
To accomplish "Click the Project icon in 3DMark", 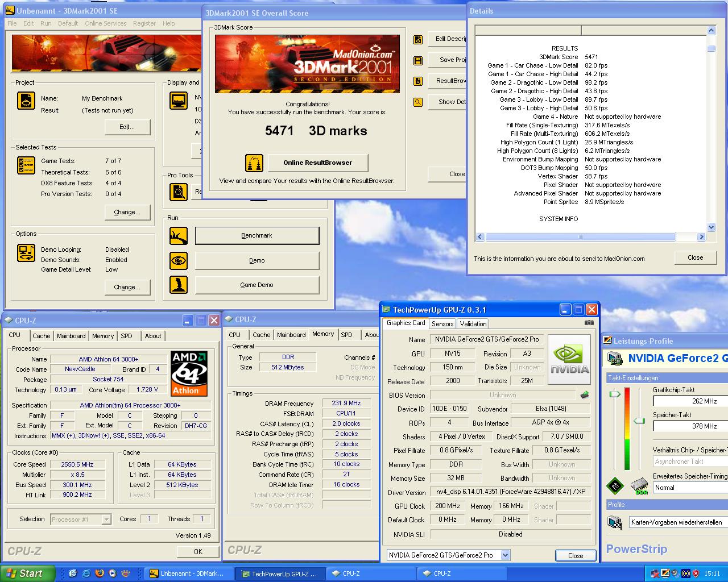I will tap(26, 100).
